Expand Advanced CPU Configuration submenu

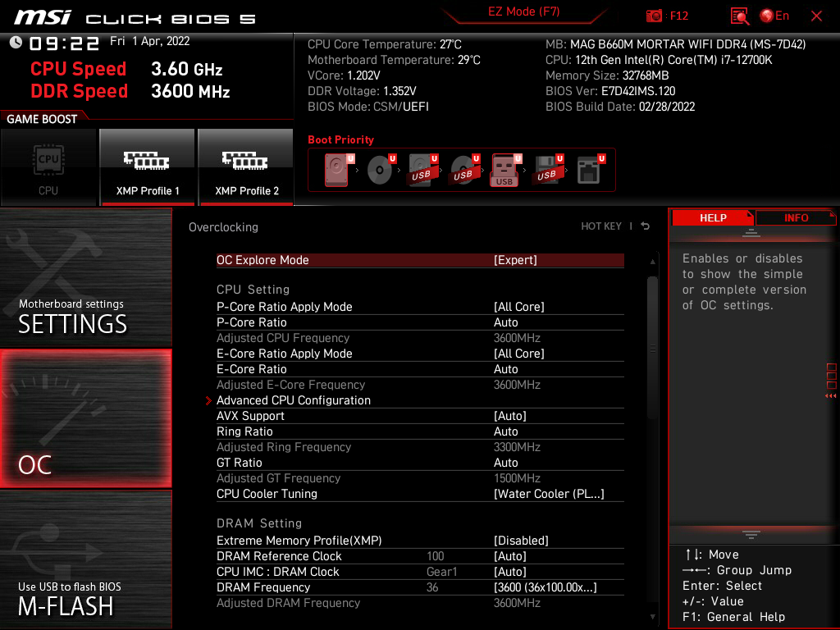(x=420, y=400)
